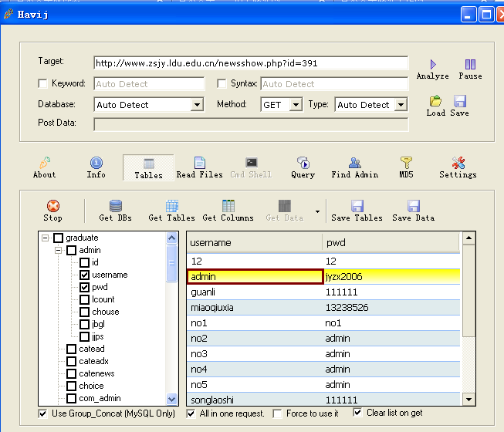
Task: Click the Get Data icon
Action: 285,206
